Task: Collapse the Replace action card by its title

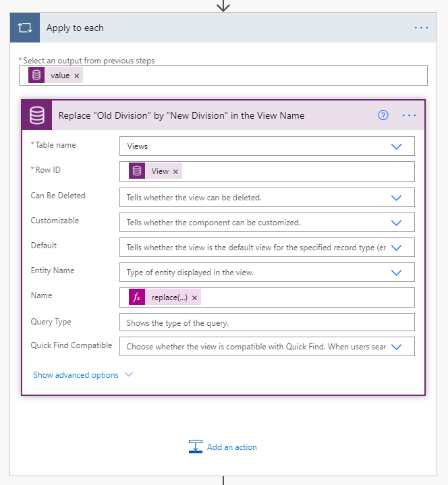Action: [181, 115]
